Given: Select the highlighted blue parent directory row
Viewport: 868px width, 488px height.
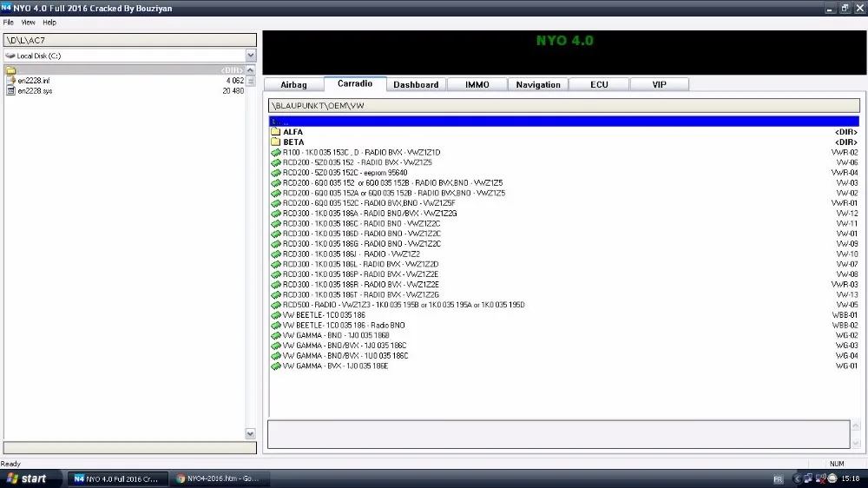Looking at the screenshot, I should 564,122.
